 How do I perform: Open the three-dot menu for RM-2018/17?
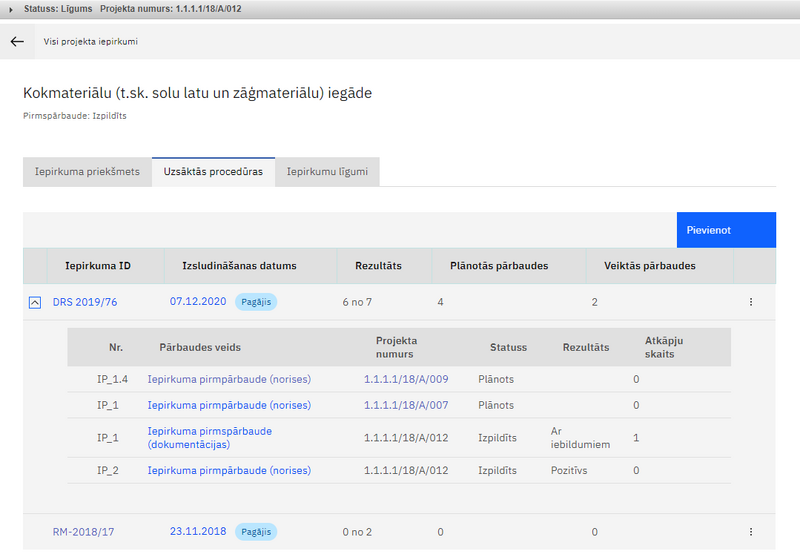click(751, 532)
